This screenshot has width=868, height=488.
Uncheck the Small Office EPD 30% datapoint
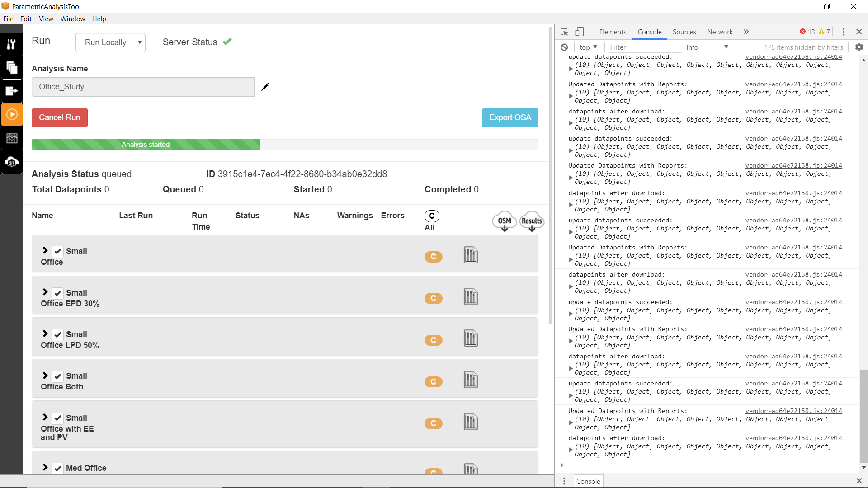click(x=57, y=293)
